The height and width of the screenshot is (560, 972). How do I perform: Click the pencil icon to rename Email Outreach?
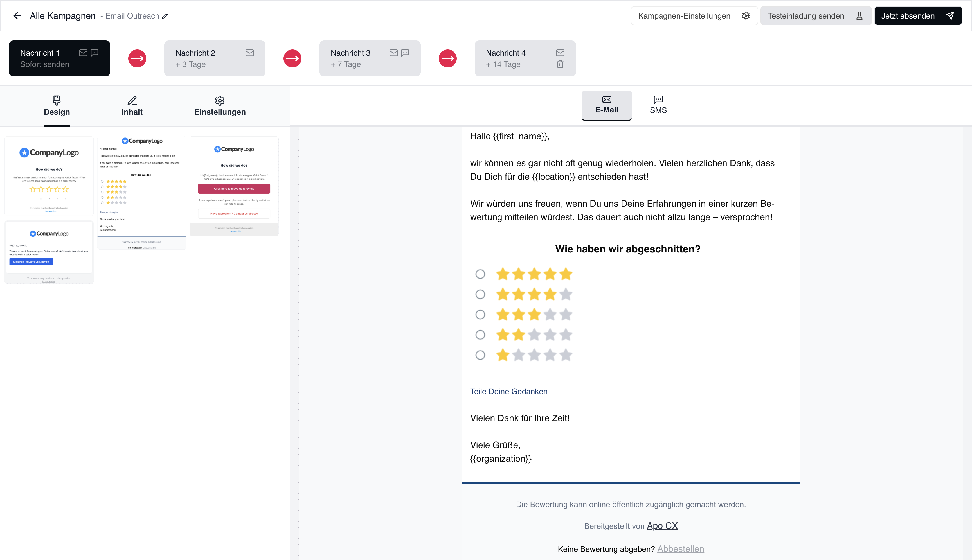click(165, 16)
